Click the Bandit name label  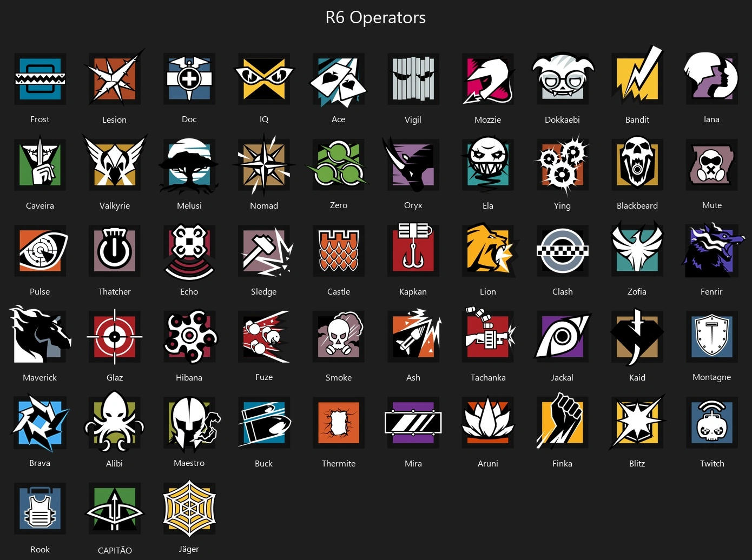[637, 119]
